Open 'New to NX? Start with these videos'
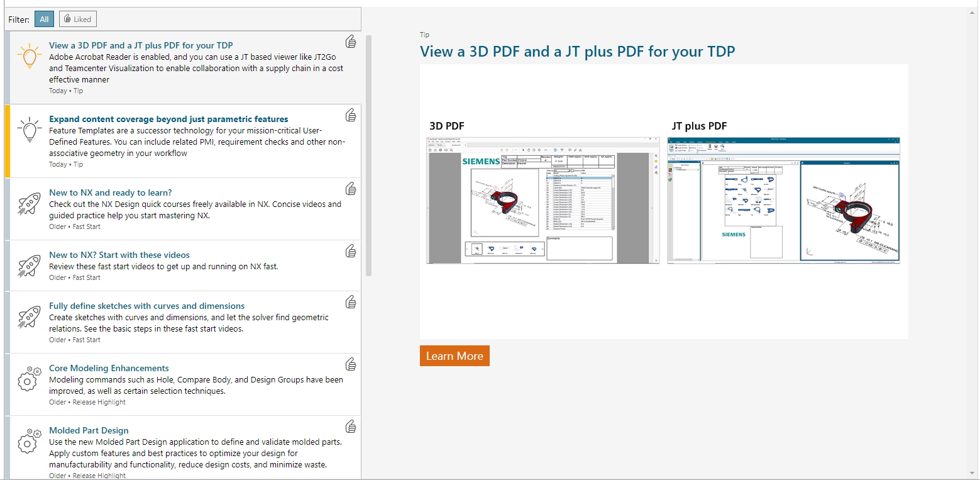The height and width of the screenshot is (480, 980). (119, 255)
